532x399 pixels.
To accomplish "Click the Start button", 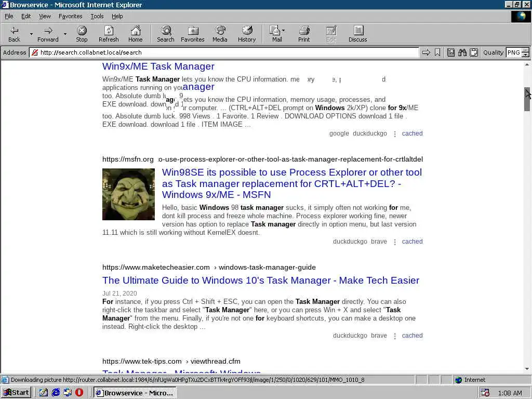I will point(16,393).
